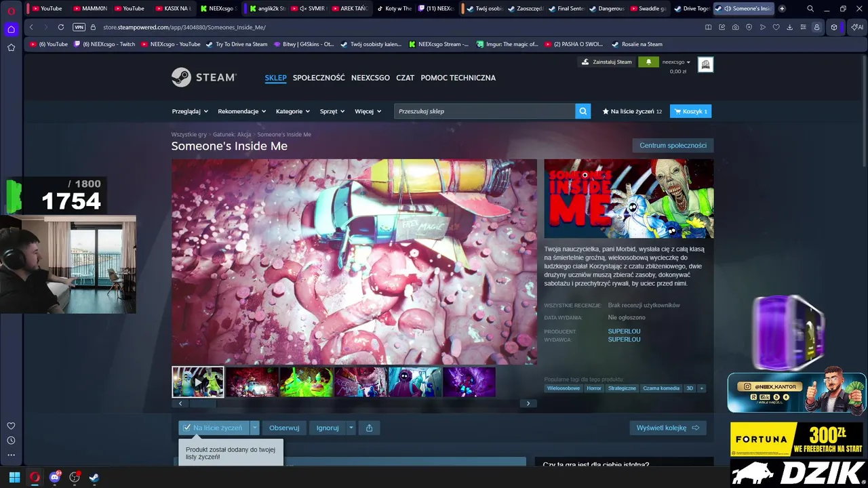
Task: Open Na liście życzeń 12 link
Action: pyautogui.click(x=632, y=111)
